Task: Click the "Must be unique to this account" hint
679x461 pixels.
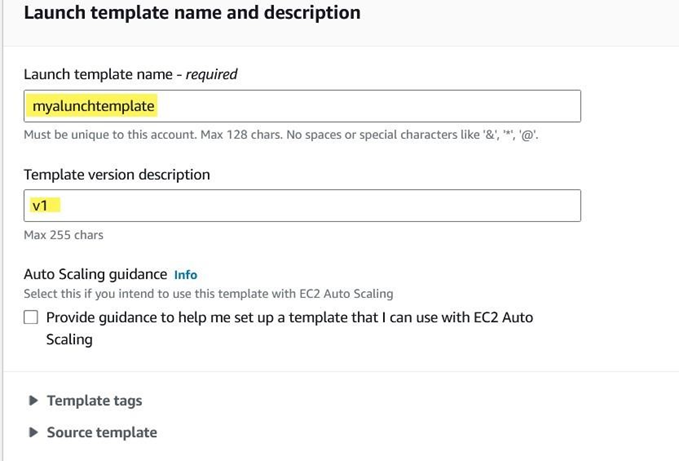Action: click(281, 135)
